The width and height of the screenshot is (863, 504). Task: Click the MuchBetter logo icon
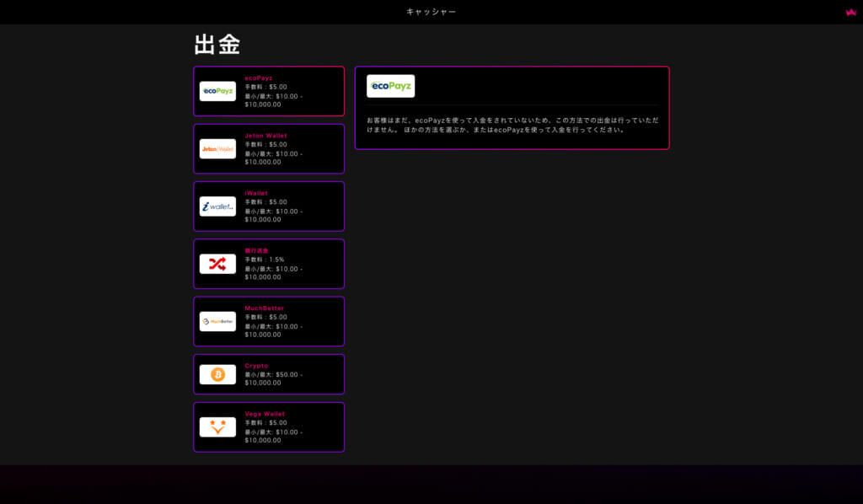click(x=217, y=321)
